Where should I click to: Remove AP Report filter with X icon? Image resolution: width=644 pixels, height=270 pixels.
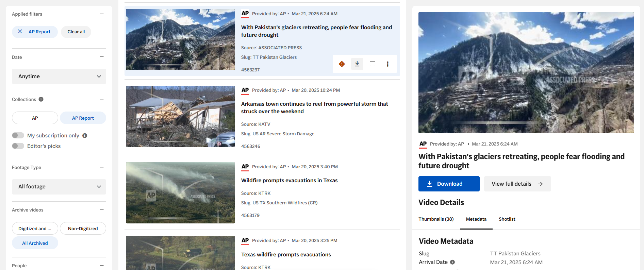coord(20,32)
